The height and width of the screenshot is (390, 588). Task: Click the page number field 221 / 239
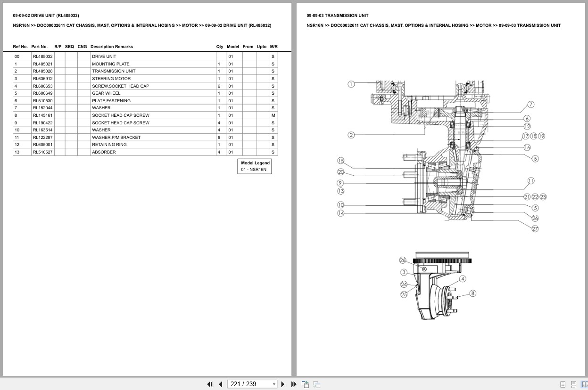click(x=249, y=384)
